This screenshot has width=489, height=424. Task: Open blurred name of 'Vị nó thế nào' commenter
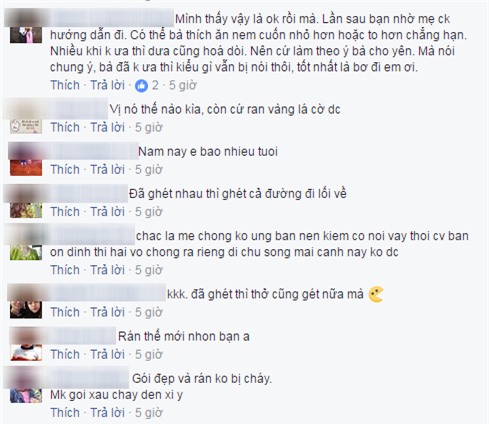tap(75, 109)
